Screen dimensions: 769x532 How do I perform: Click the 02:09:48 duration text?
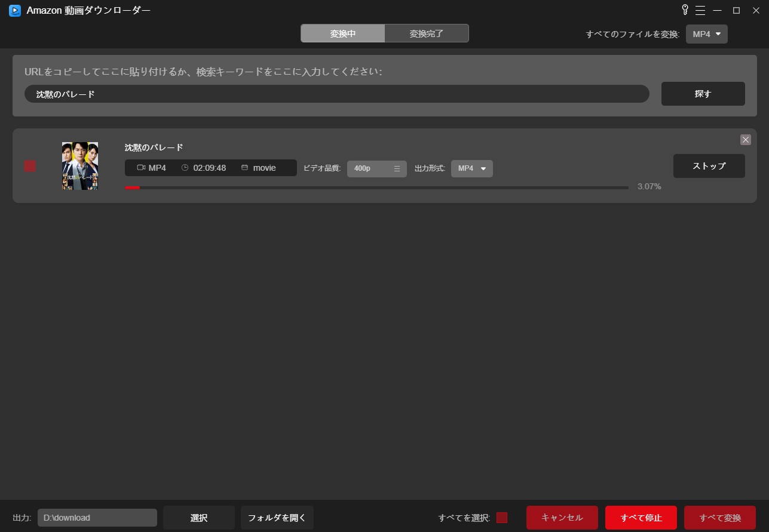tap(210, 168)
